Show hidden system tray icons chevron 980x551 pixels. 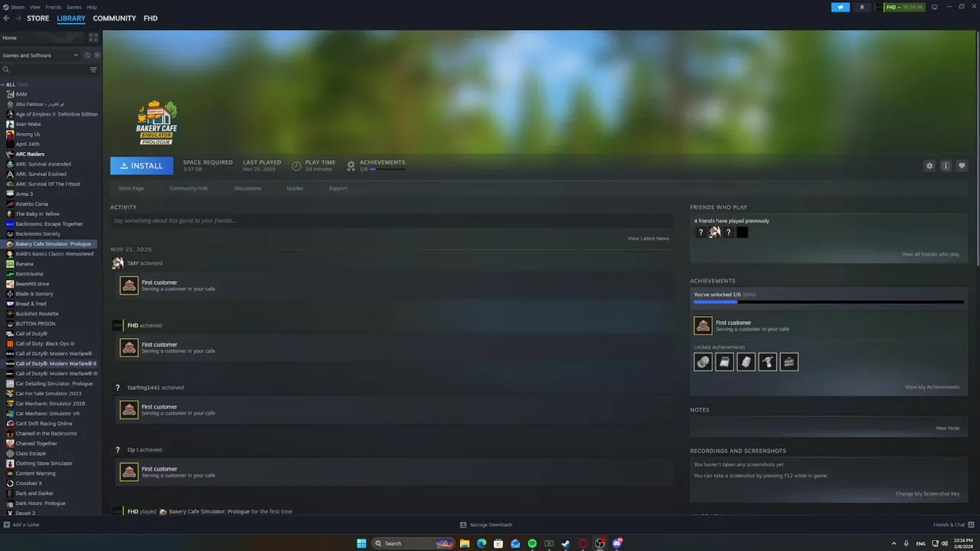click(x=893, y=543)
